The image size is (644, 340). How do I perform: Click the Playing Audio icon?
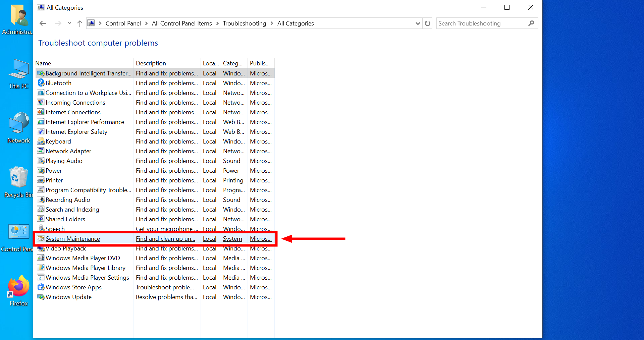tap(41, 161)
